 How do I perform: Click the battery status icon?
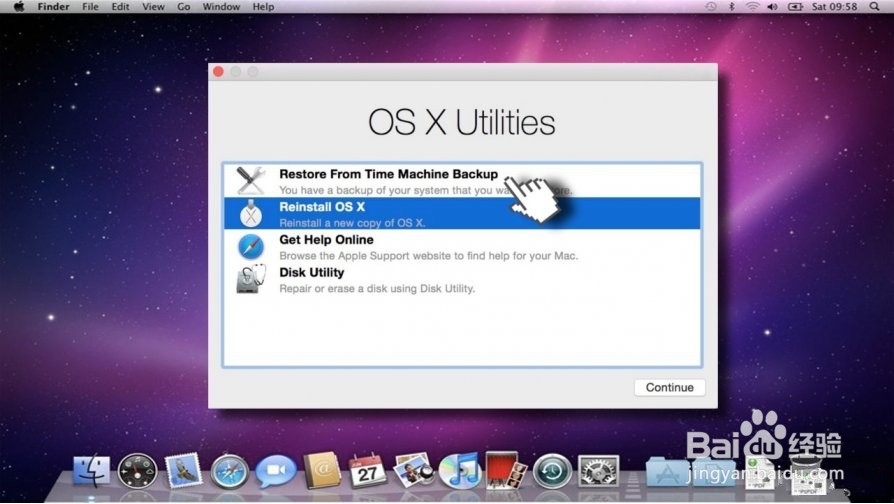click(x=795, y=7)
